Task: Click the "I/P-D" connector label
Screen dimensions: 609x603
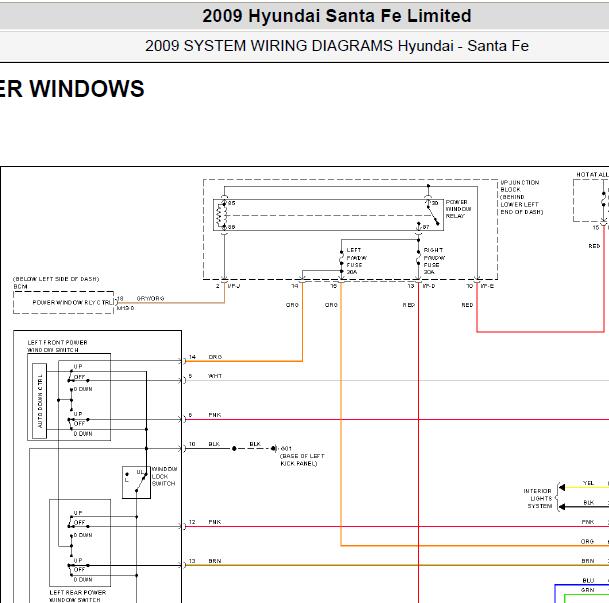Action: (429, 286)
